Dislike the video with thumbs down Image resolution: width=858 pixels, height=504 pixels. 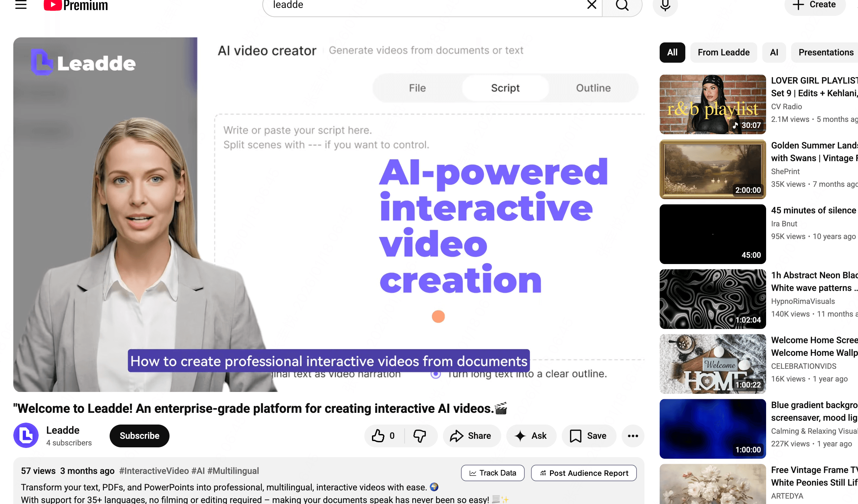point(420,436)
